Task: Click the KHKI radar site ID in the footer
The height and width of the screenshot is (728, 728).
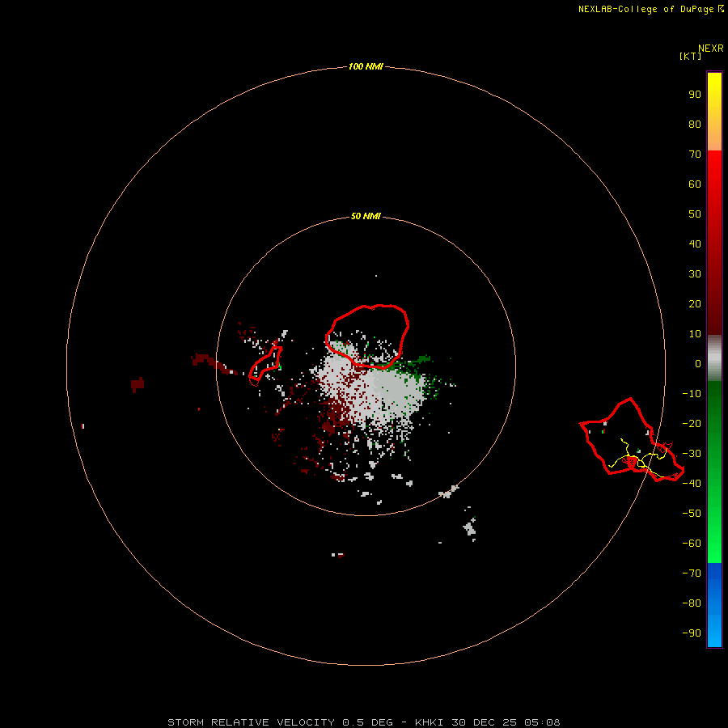Action: [x=430, y=722]
